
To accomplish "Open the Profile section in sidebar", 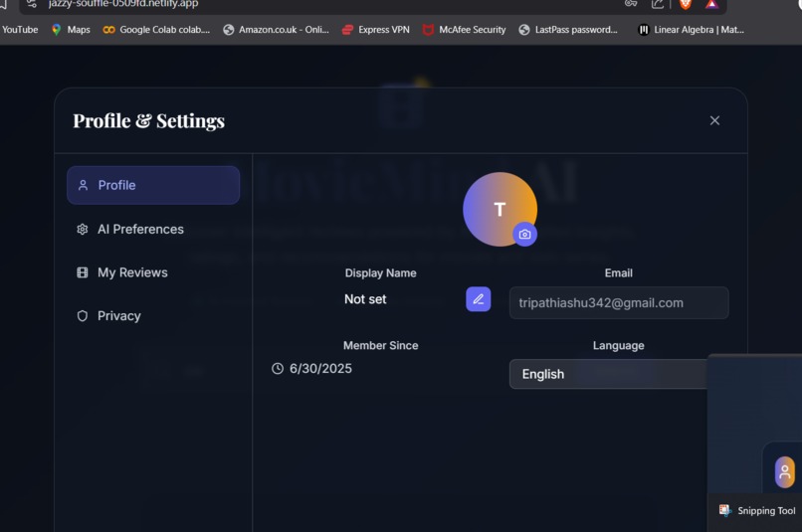I will tap(153, 185).
